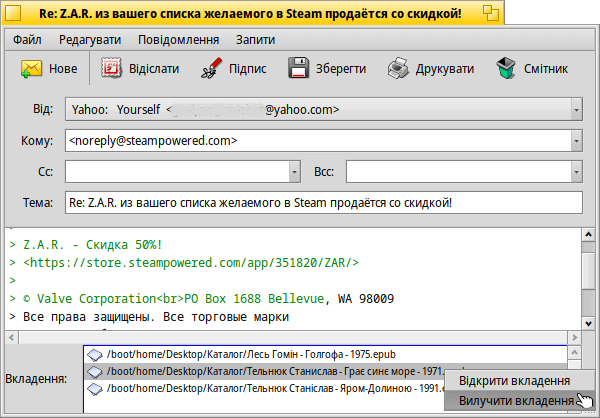Click the Смітник button label
600x418 pixels.
[x=546, y=69]
